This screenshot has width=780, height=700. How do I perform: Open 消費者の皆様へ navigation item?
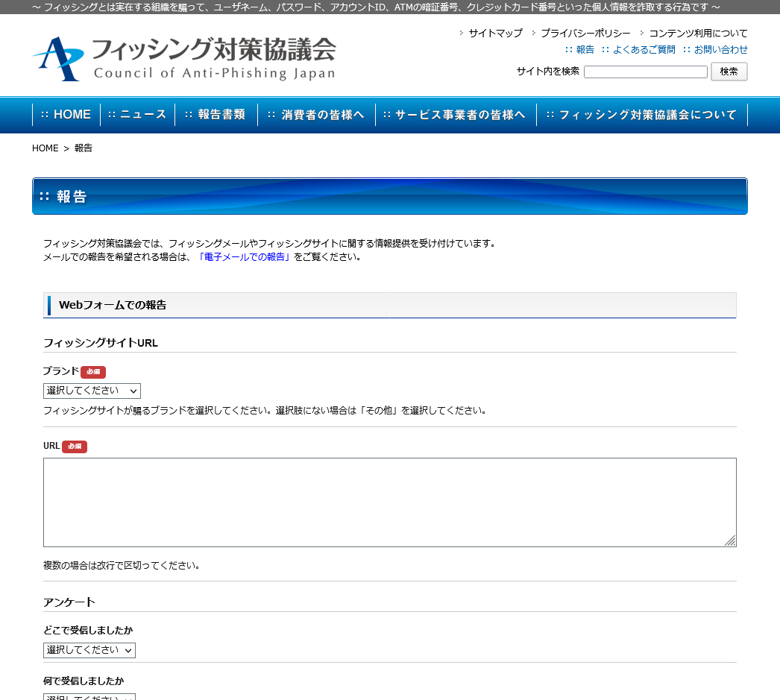tap(316, 115)
